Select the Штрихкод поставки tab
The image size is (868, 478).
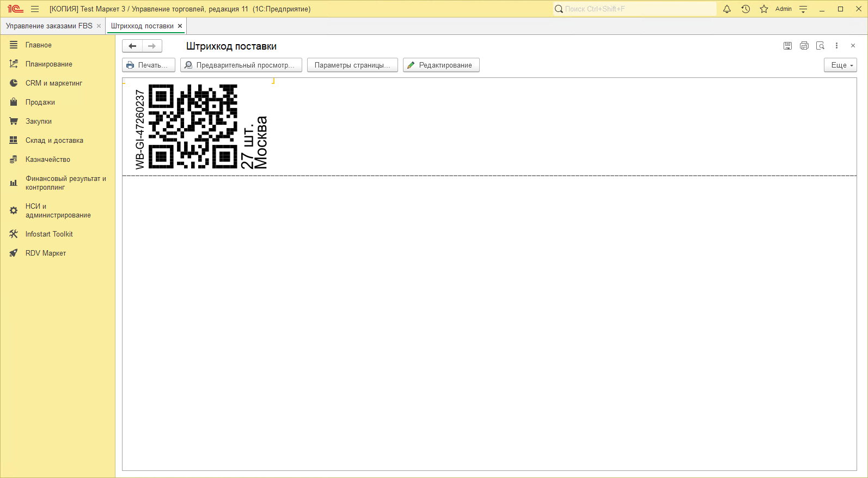click(142, 26)
